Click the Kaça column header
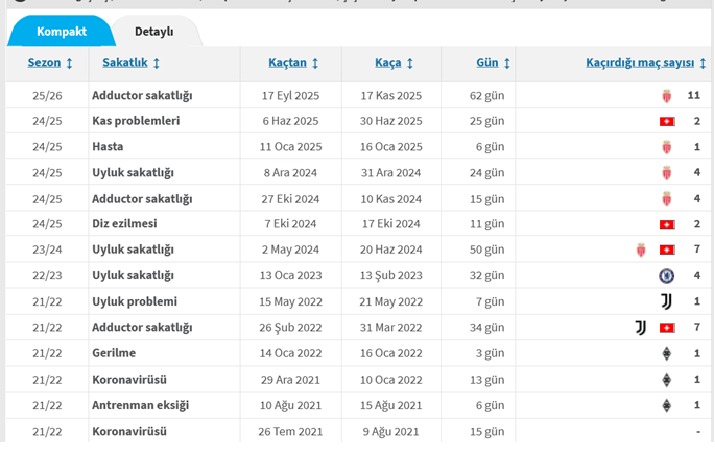 [x=394, y=63]
